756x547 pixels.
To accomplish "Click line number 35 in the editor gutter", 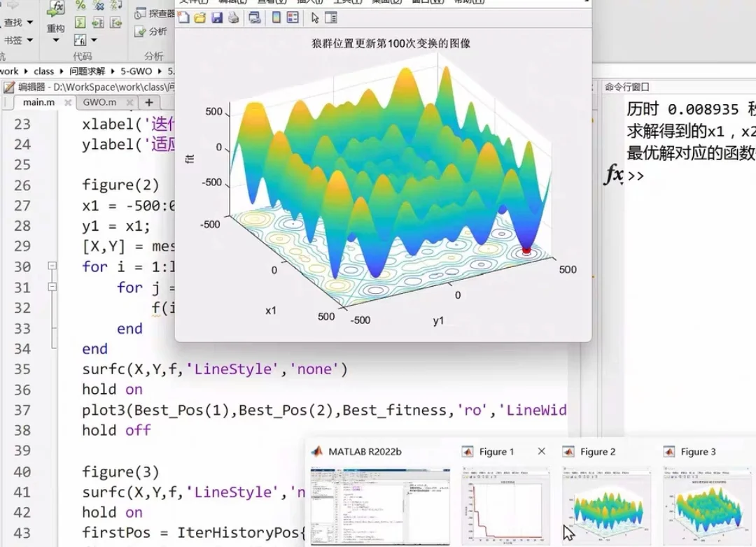I will (22, 369).
